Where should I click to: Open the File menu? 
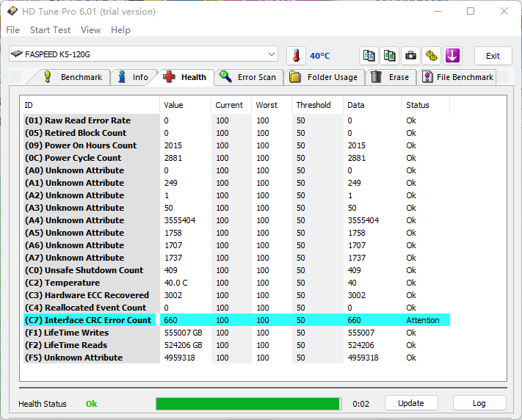click(12, 30)
